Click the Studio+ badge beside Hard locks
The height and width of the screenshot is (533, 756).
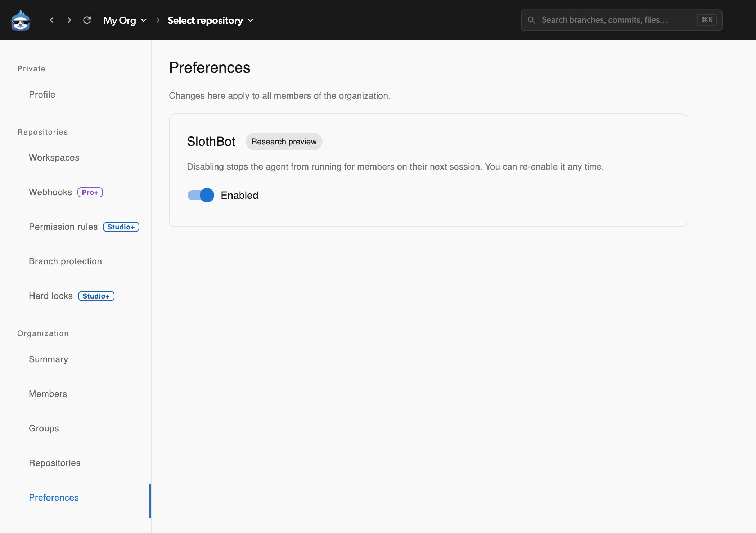(96, 296)
